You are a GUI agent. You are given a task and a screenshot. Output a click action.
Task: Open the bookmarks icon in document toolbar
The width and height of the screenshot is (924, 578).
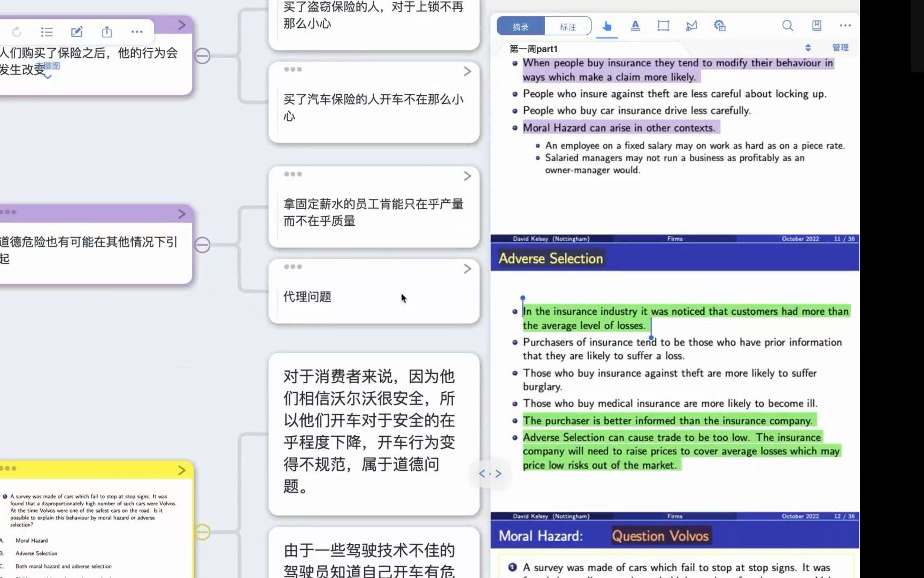pos(817,26)
